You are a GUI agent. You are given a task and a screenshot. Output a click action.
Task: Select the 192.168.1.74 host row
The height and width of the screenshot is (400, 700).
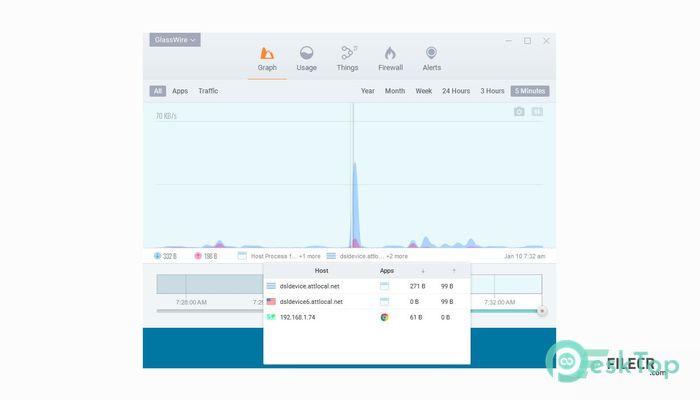click(x=367, y=317)
